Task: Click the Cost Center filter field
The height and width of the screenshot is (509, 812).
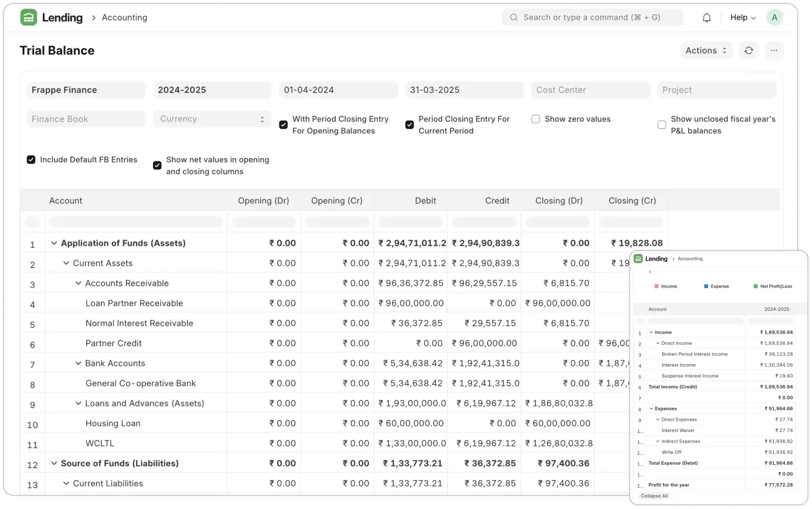Action: click(x=590, y=90)
